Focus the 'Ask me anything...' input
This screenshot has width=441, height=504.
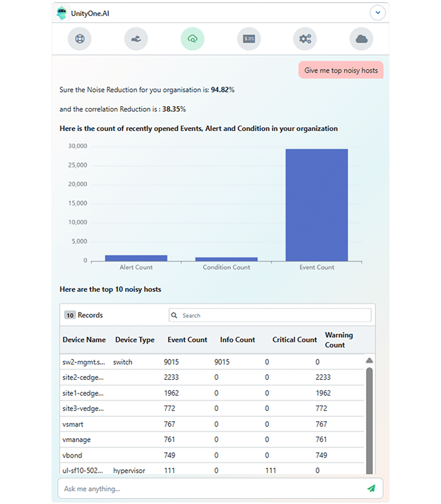pos(211,489)
